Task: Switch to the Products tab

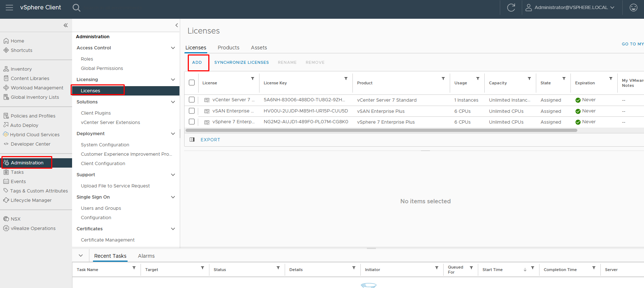Action: point(228,48)
